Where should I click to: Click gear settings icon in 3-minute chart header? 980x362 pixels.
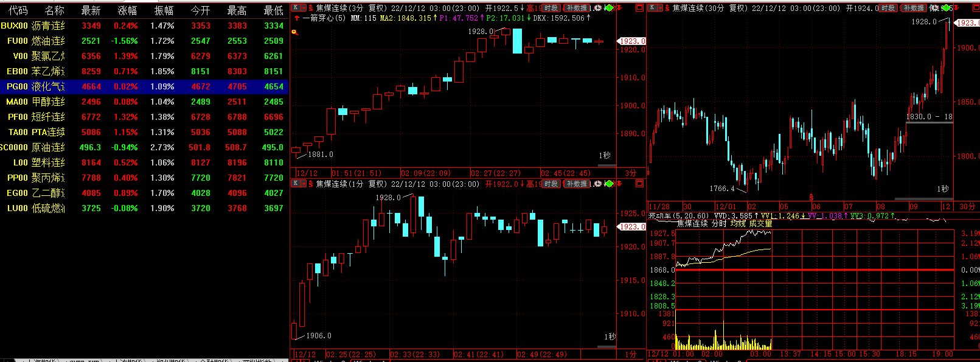(598, 8)
